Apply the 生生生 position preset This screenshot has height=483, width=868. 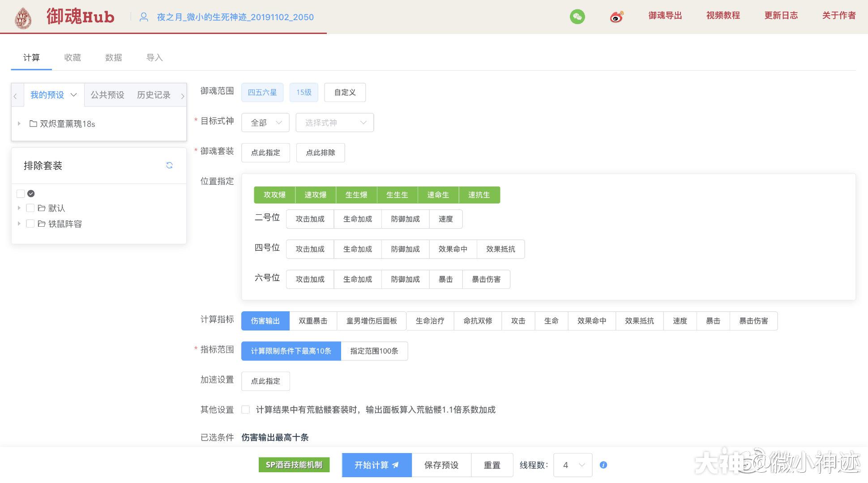point(397,195)
